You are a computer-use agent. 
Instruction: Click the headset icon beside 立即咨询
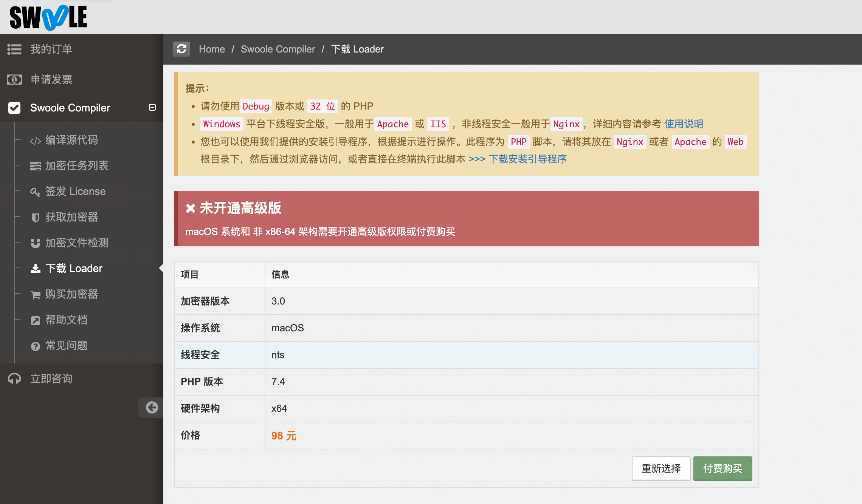point(14,379)
